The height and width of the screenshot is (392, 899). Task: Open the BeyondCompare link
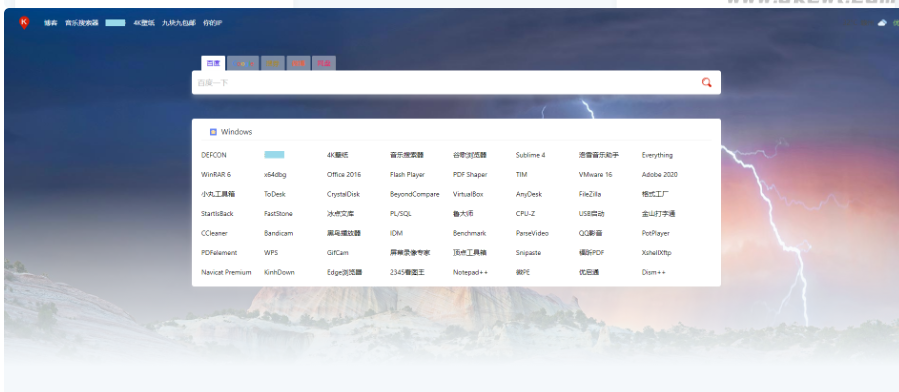pos(415,194)
